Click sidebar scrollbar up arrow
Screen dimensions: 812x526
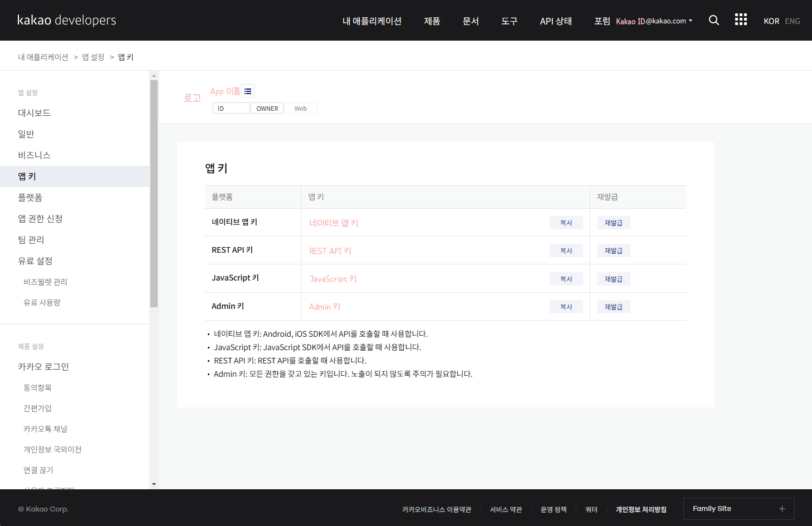click(154, 75)
